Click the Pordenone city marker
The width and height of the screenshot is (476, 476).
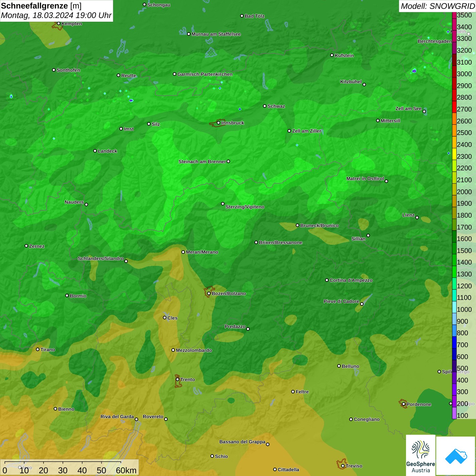(x=404, y=404)
